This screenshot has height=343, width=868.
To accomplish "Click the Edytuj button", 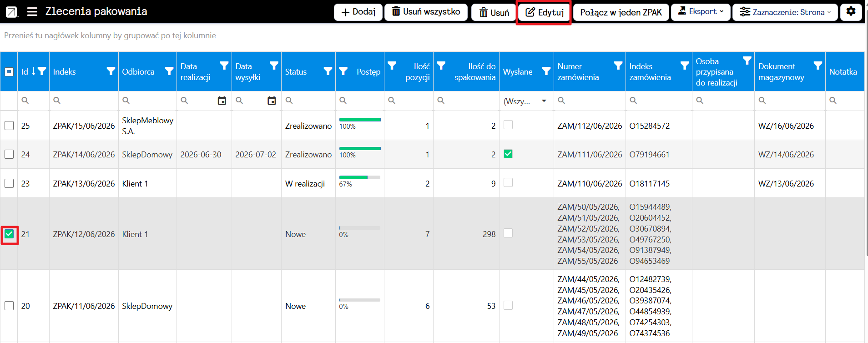I will coord(544,12).
